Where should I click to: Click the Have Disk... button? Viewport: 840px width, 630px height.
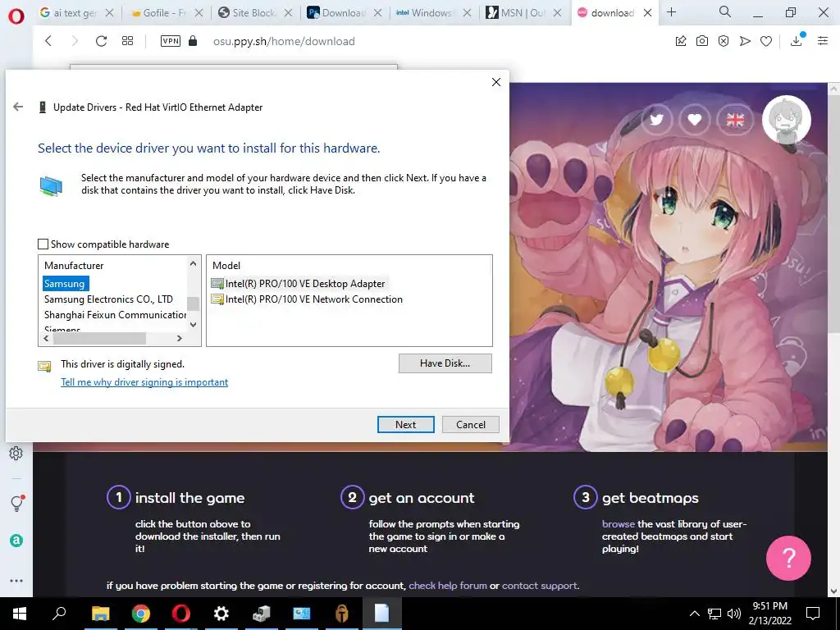pos(445,363)
